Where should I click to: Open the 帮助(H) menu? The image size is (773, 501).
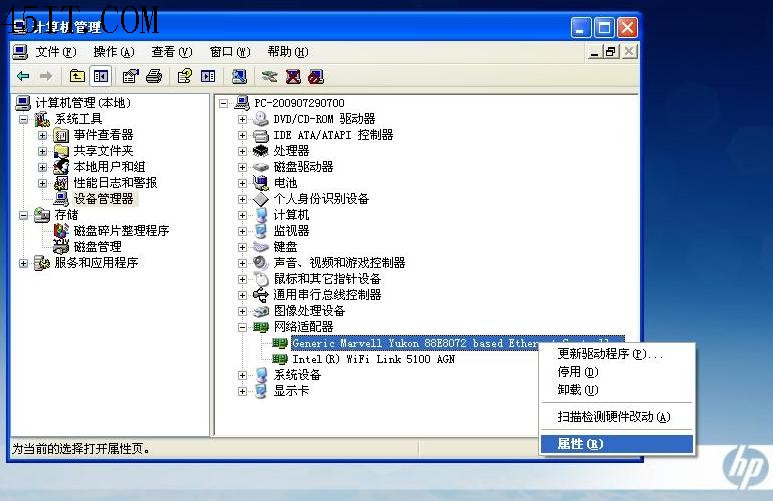coord(288,52)
